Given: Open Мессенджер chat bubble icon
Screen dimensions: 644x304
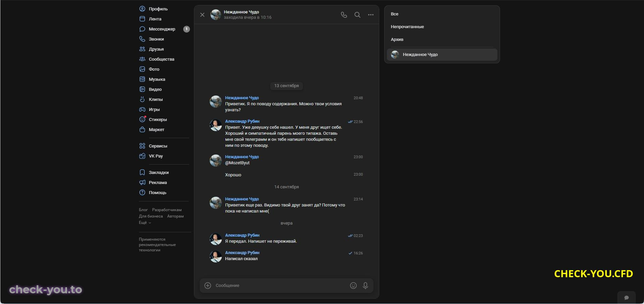Looking at the screenshot, I should click(x=142, y=29).
